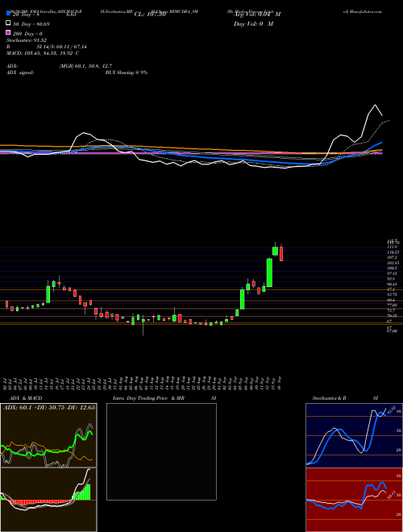Click the peak of the white moving average line

point(375,105)
